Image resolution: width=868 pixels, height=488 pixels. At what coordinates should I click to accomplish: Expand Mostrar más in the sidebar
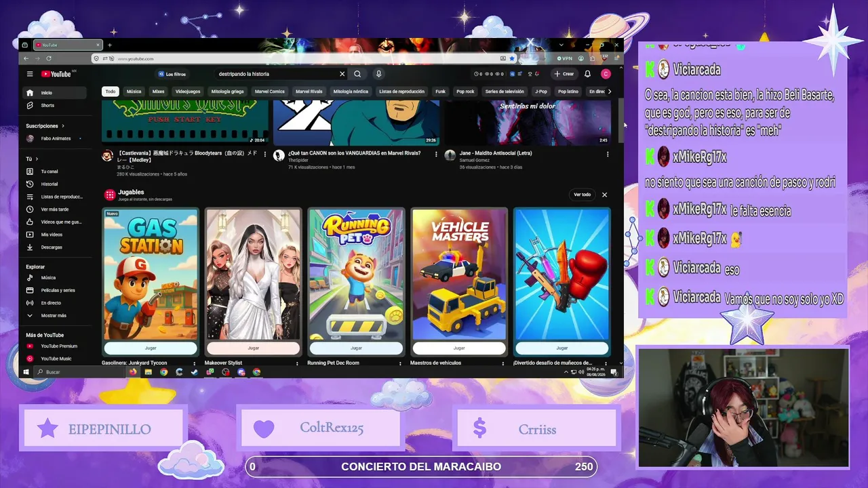click(x=54, y=315)
